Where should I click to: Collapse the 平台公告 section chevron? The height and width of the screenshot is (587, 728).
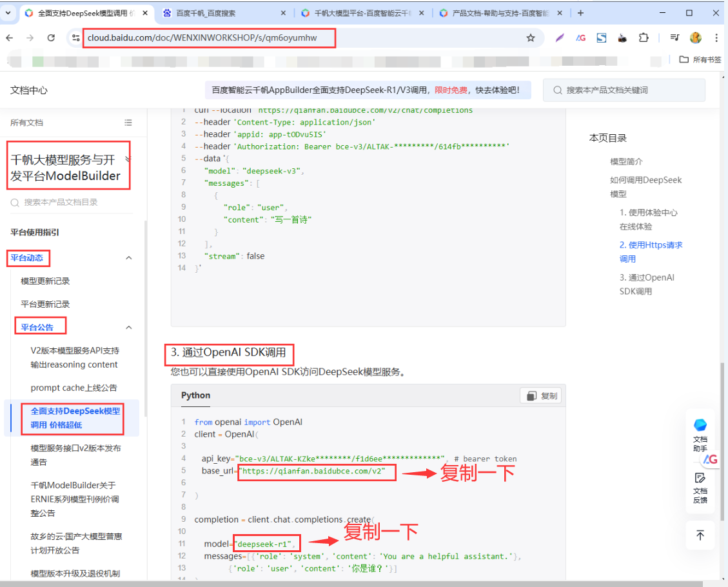[x=129, y=328]
